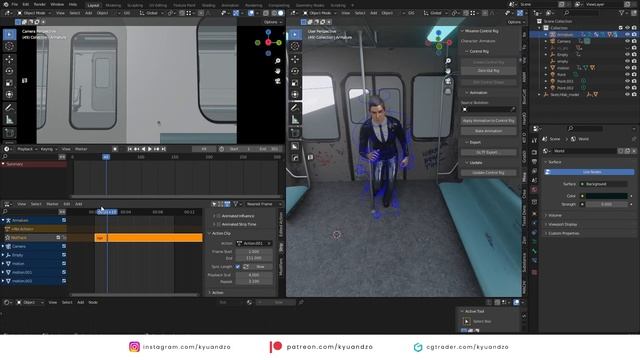Toggle Collection visibility eye in outliner
This screenshot has height=360, width=640.
(627, 28)
